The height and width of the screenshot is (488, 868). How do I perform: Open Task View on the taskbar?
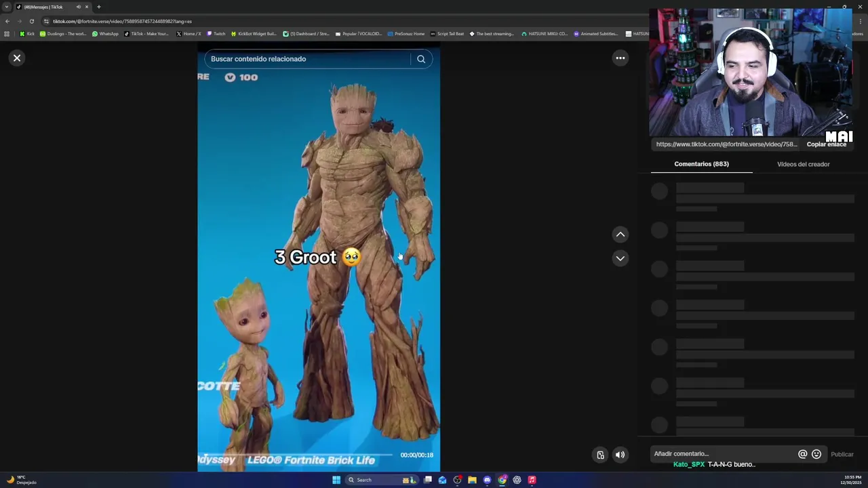pos(428,480)
